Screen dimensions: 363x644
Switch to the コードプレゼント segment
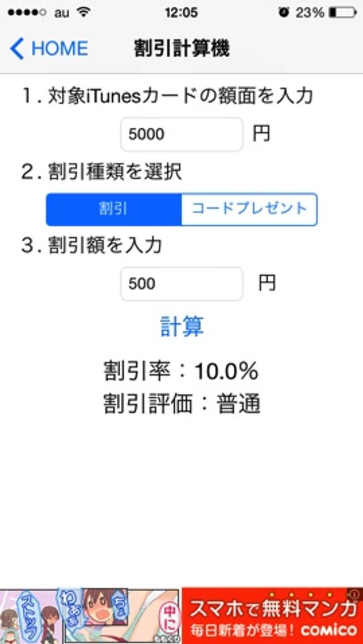[x=249, y=209]
